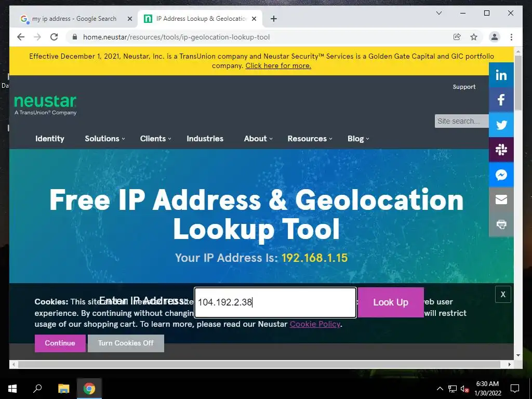Click Turn Cookies Off button
The width and height of the screenshot is (532, 399).
tap(126, 343)
